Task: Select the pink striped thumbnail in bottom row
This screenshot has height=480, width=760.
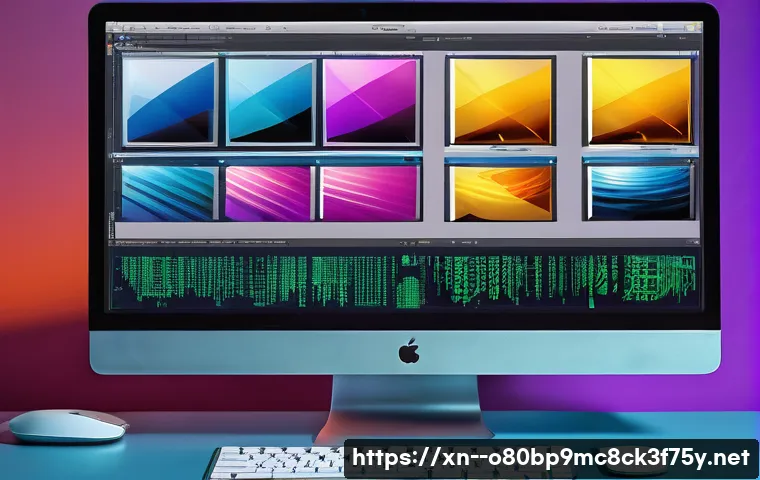Action: [269, 192]
